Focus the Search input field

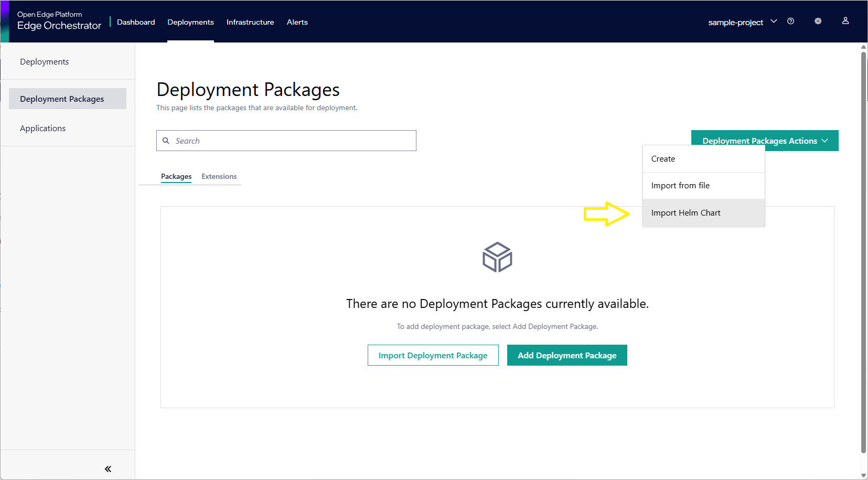(294, 141)
